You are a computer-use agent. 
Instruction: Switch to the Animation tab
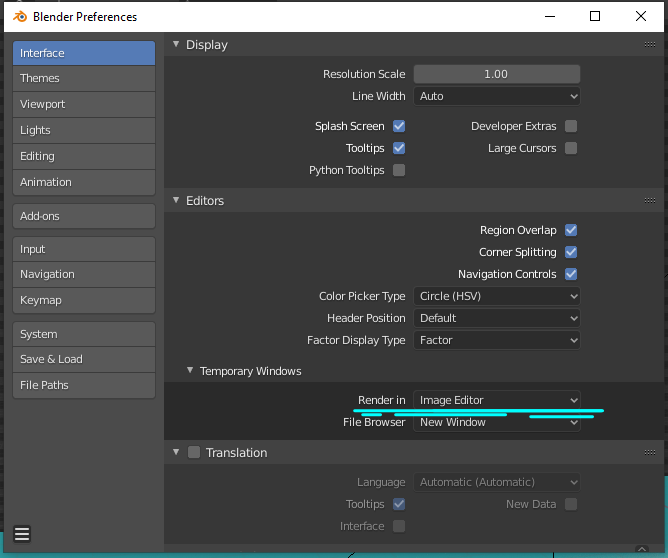[x=84, y=182]
